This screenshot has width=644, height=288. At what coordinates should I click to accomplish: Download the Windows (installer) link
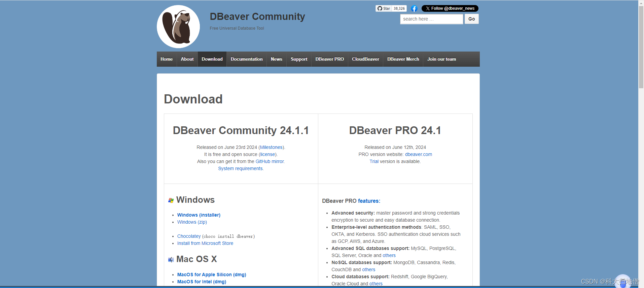pyautogui.click(x=199, y=215)
